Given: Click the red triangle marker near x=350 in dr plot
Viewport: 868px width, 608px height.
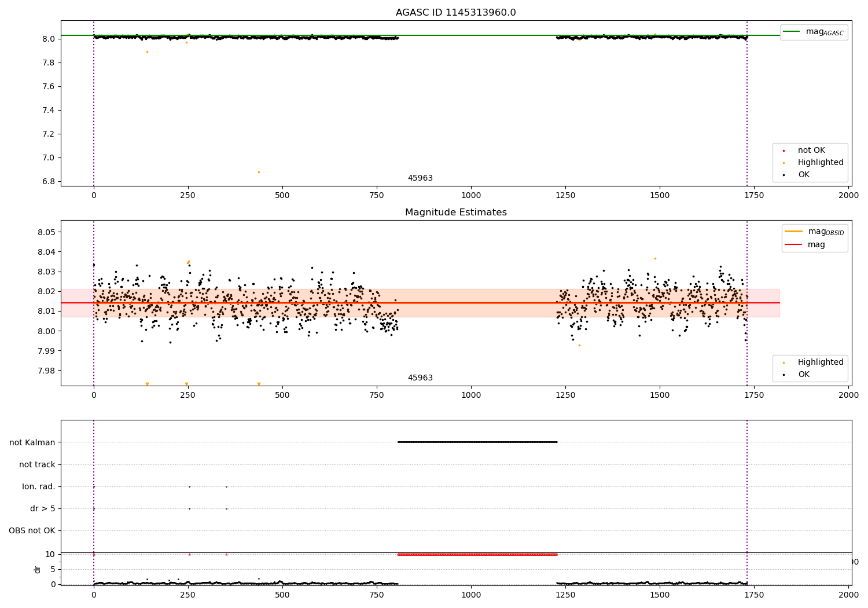Looking at the screenshot, I should [226, 554].
